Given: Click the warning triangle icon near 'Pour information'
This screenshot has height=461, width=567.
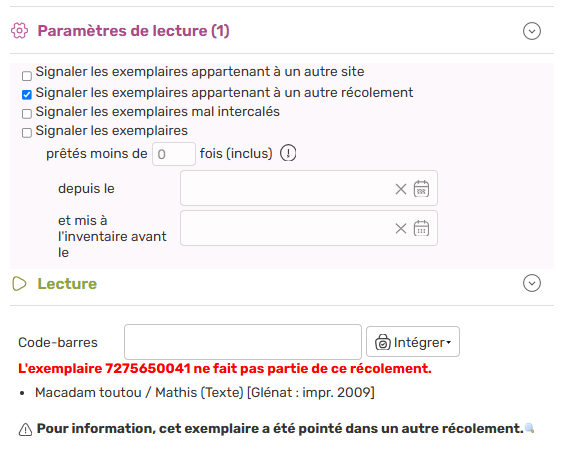Looking at the screenshot, I should pos(25,430).
